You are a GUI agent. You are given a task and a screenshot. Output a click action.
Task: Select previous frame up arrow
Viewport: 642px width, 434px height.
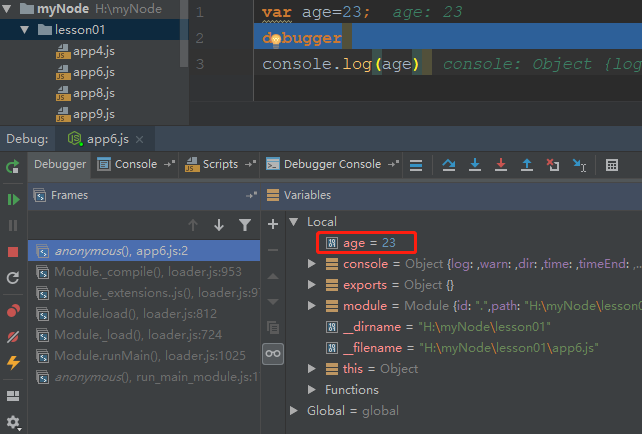tap(193, 225)
